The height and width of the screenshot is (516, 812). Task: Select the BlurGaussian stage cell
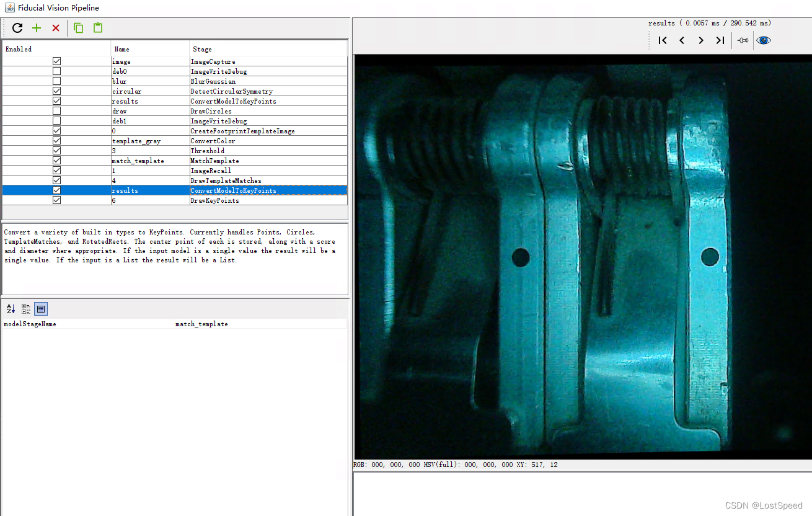click(268, 81)
